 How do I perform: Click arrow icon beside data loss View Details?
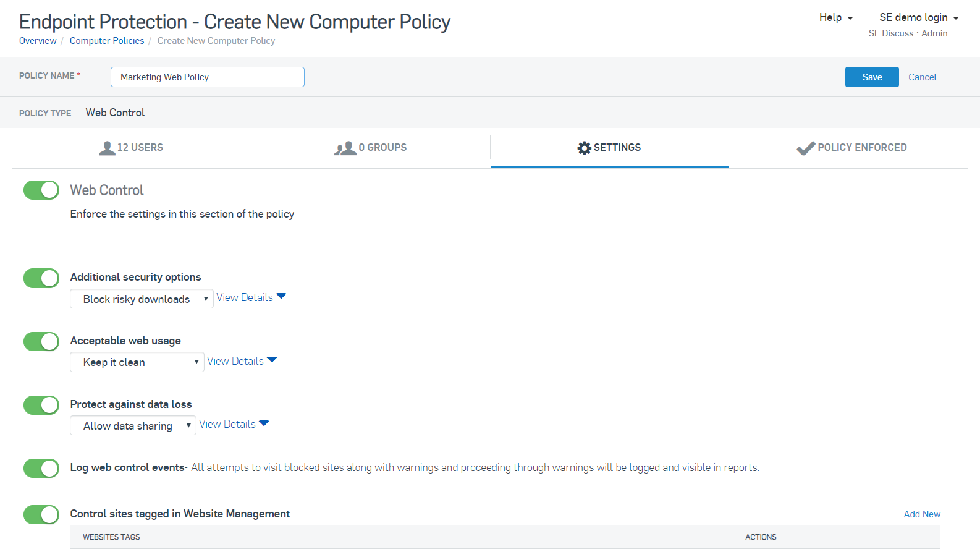264,423
